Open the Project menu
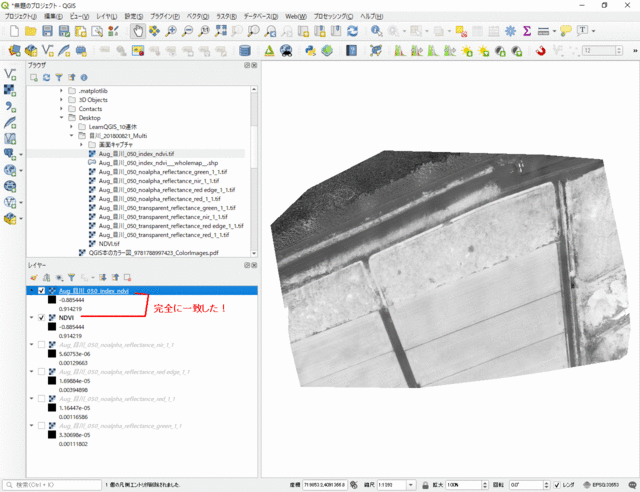The image size is (640, 492). click(21, 16)
